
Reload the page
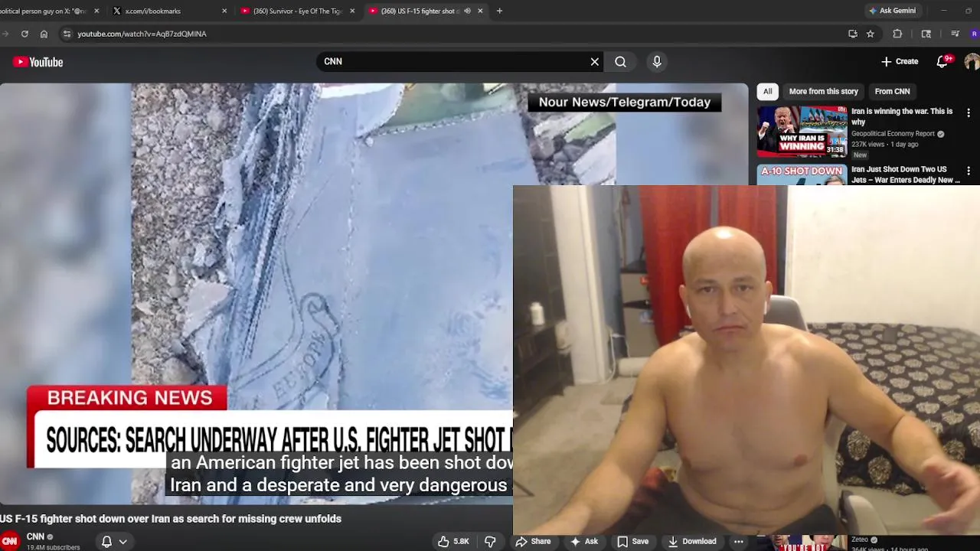24,34
